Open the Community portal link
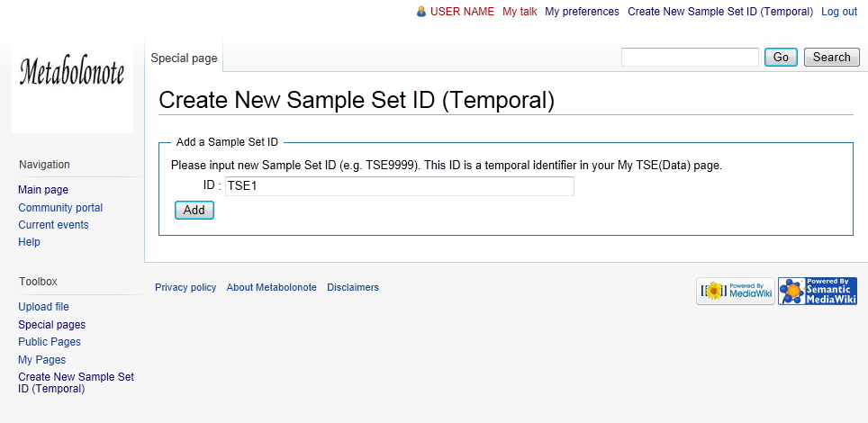This screenshot has width=868, height=423. [60, 208]
